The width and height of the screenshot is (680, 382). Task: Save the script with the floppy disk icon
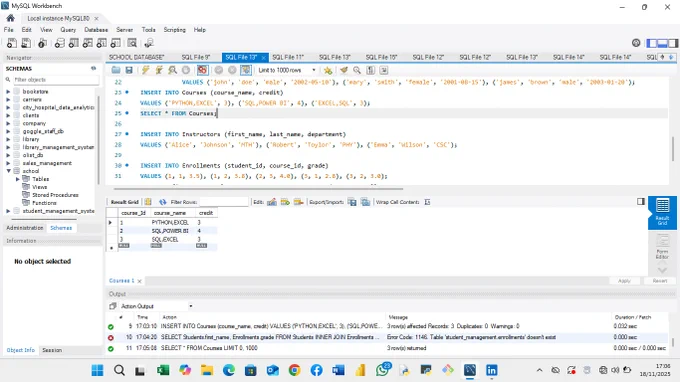[129, 70]
